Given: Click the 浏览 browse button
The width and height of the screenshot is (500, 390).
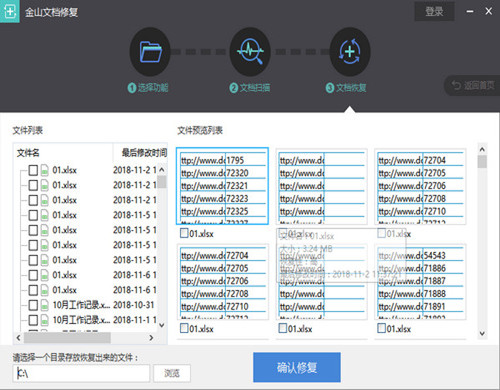Looking at the screenshot, I should (172, 373).
